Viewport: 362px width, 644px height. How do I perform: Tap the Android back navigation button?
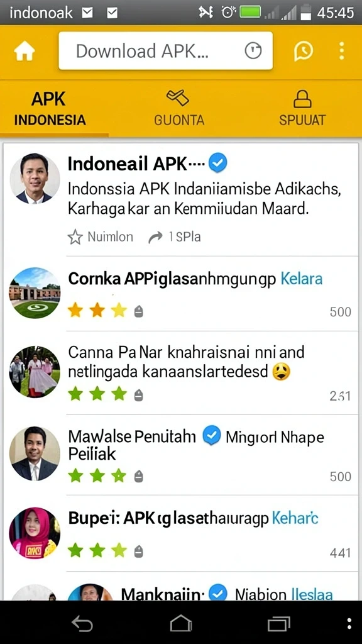coord(82,623)
